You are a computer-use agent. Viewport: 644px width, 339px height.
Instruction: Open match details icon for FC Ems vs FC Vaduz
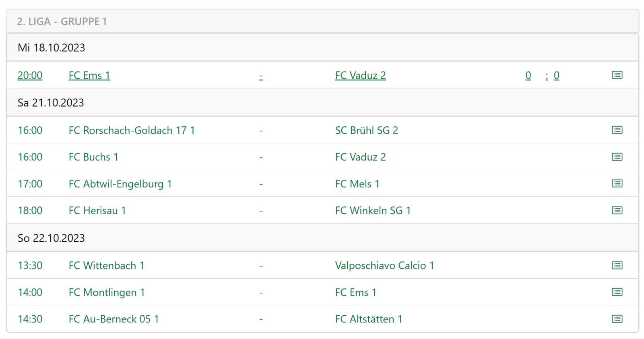point(617,75)
